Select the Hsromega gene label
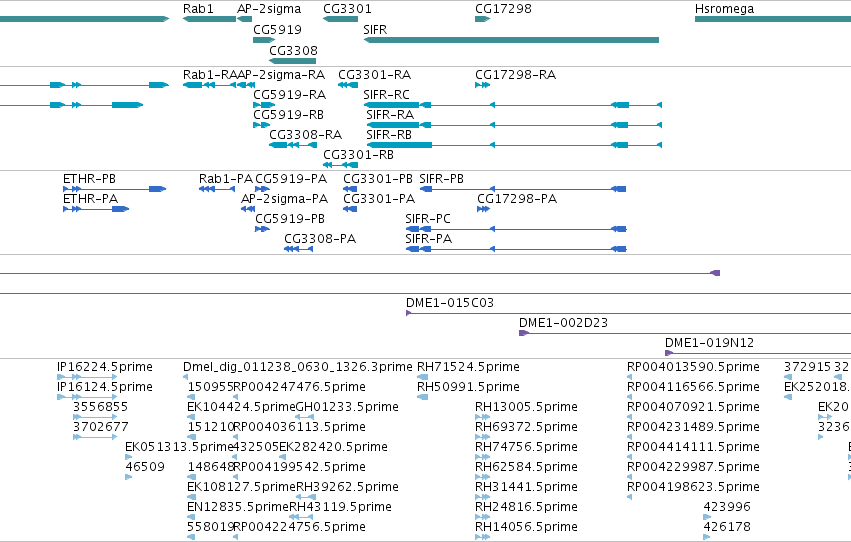This screenshot has height=542, width=851. pos(724,9)
